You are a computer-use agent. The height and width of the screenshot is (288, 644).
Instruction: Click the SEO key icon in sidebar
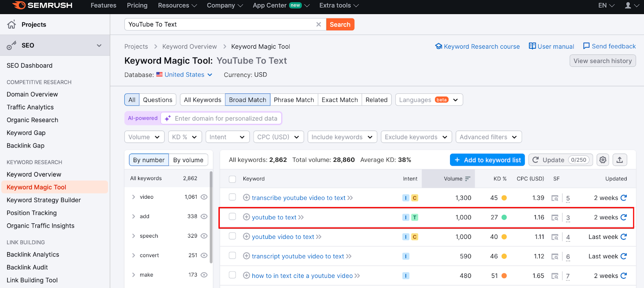(12, 45)
